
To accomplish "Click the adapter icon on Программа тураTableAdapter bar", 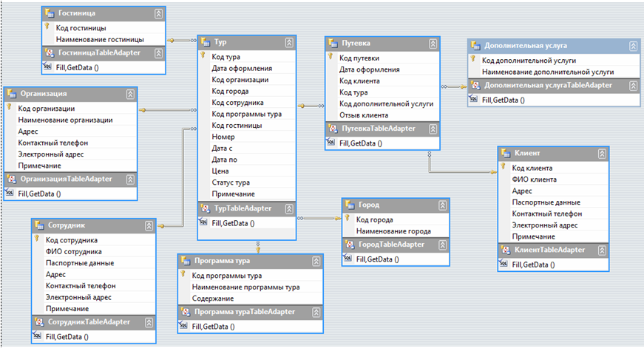I will coord(183,312).
